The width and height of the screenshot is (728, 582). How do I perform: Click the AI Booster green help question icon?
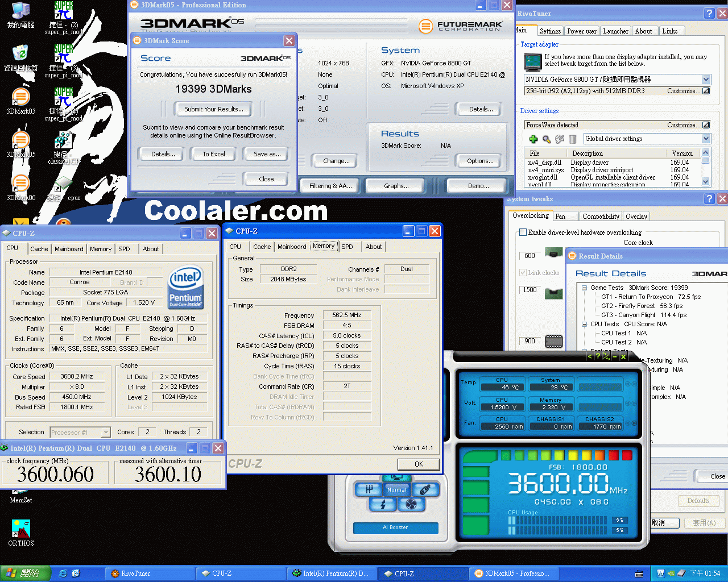[598, 356]
